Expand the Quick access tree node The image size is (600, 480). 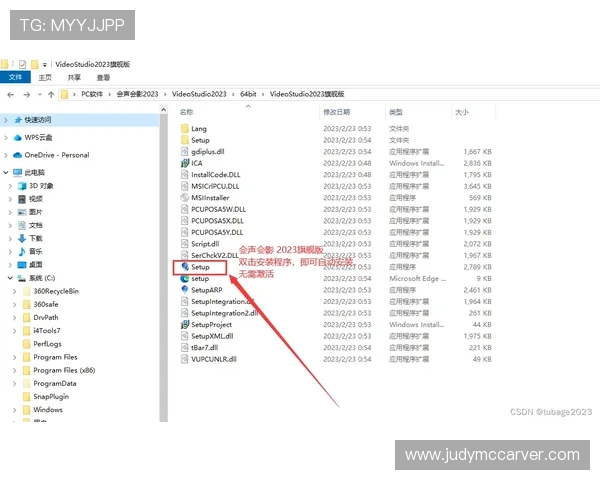point(6,120)
